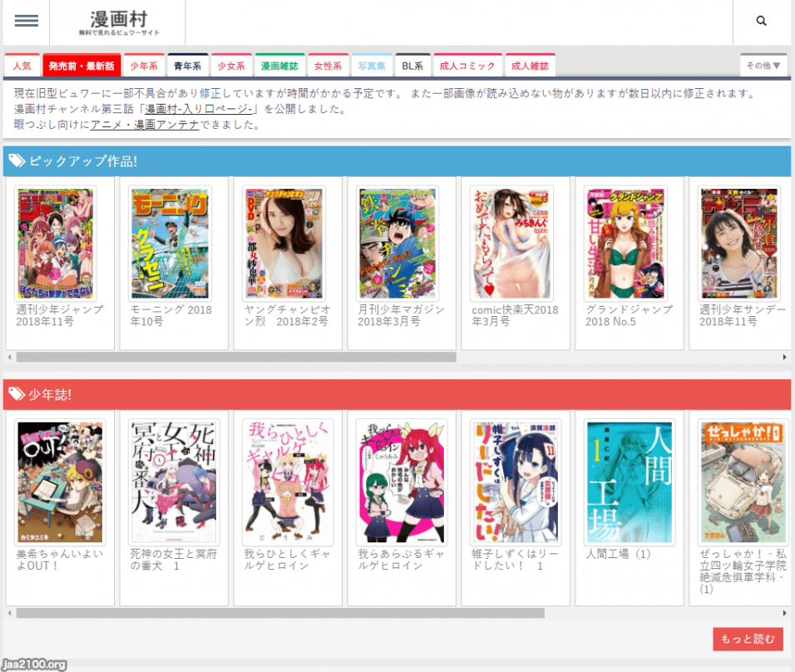Image resolution: width=795 pixels, height=672 pixels.
Task: Open the ぜっしゃか cover thumbnail
Action: pos(743,482)
